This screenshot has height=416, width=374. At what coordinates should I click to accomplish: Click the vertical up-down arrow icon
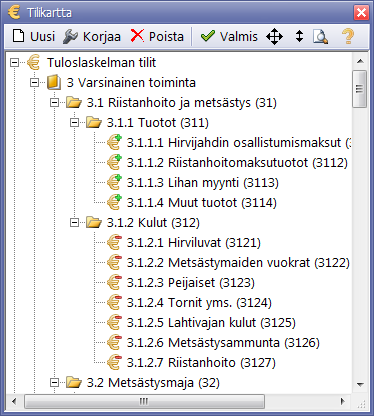pos(299,36)
